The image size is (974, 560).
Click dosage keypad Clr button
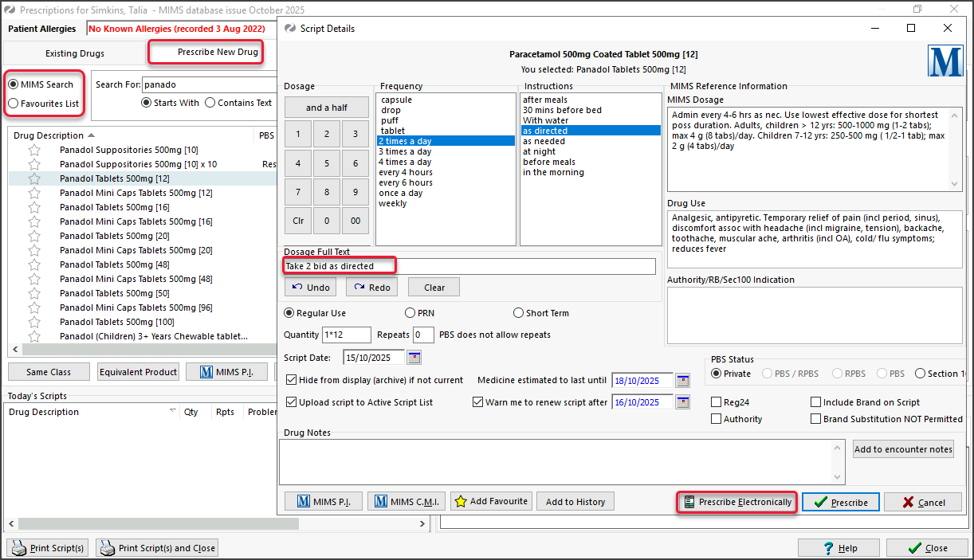[298, 221]
